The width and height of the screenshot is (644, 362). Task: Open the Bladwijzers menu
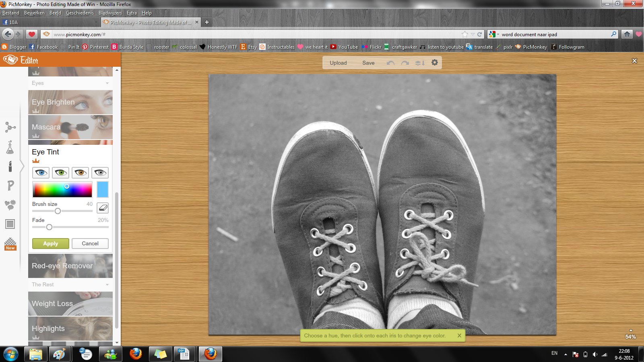pos(110,13)
